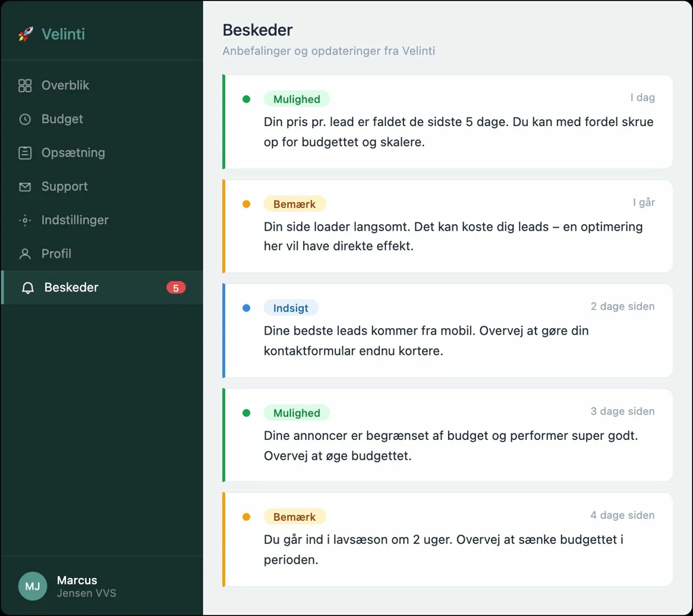Click subtitle 'Anbefalinger og opdateringer fra Velinti'

click(x=329, y=51)
